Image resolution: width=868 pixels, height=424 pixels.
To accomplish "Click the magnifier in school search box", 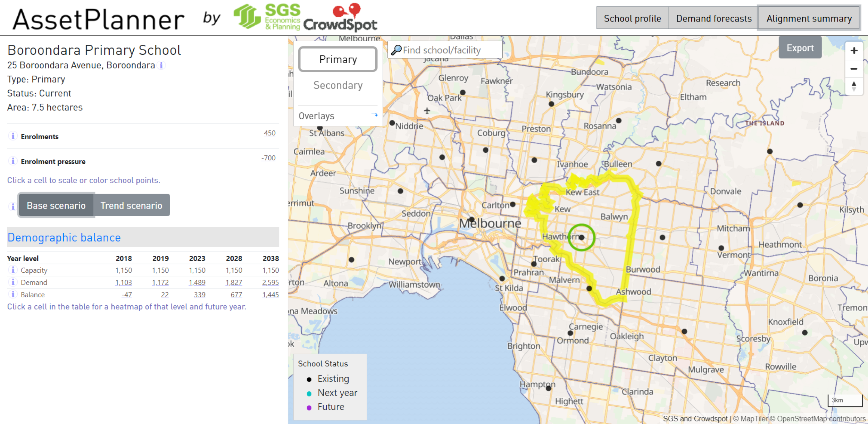I will pos(396,50).
